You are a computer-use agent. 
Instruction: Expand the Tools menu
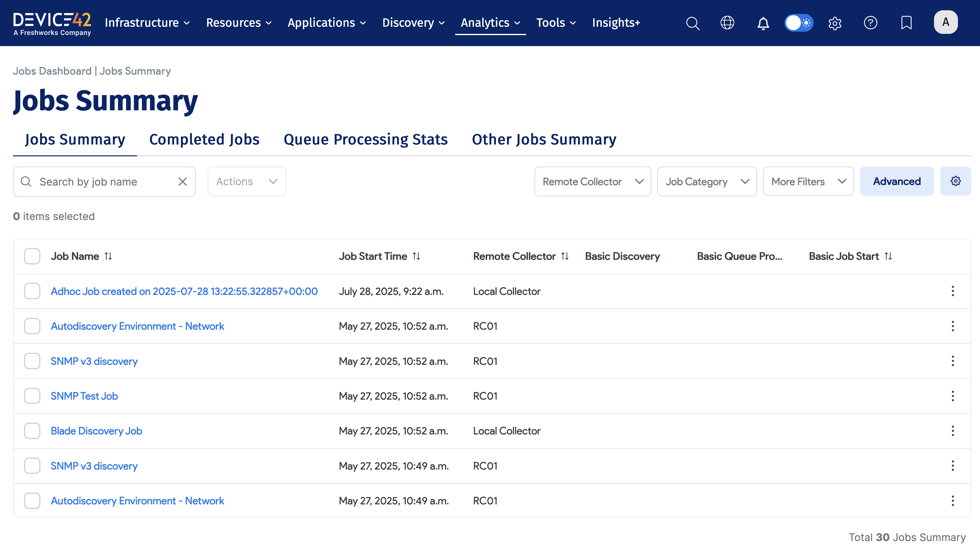click(x=556, y=23)
